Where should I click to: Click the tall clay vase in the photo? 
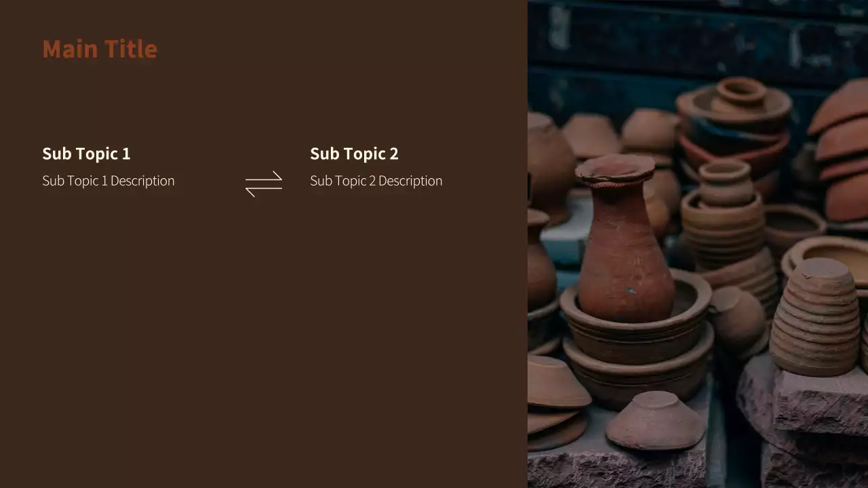624,237
